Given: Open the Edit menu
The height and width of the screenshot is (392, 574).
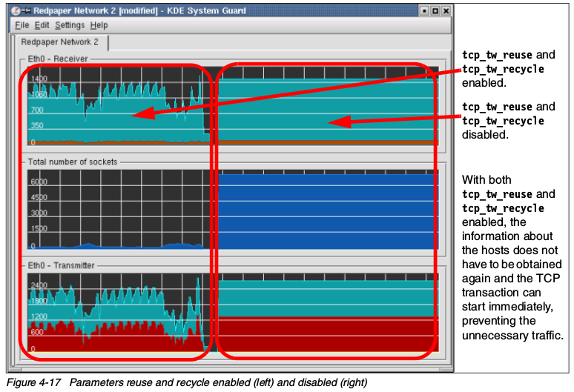Looking at the screenshot, I should tap(42, 25).
